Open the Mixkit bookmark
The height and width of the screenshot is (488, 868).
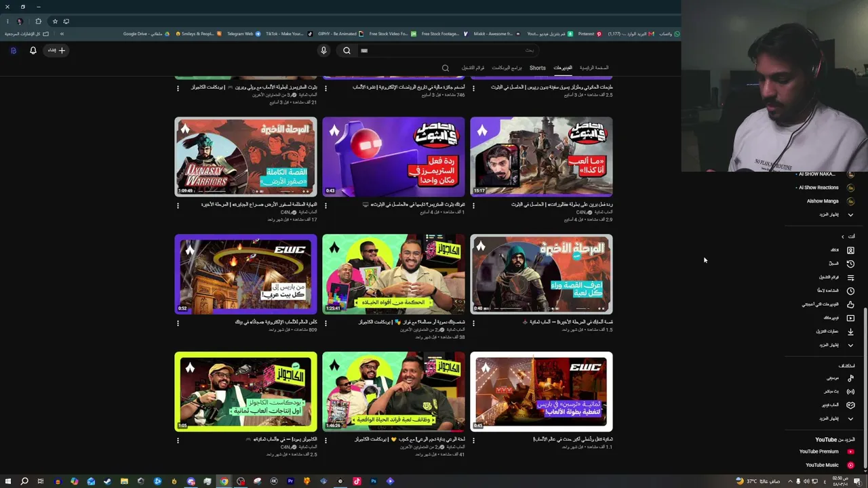coord(497,34)
